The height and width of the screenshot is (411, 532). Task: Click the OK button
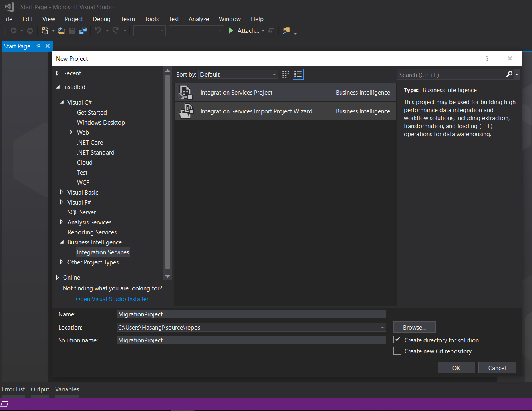click(x=456, y=368)
